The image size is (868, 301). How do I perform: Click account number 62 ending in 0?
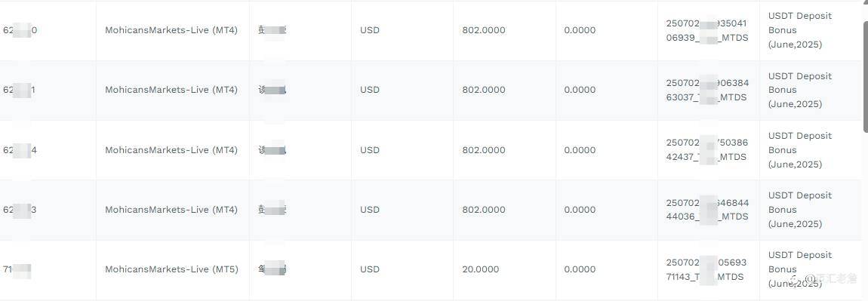[20, 30]
